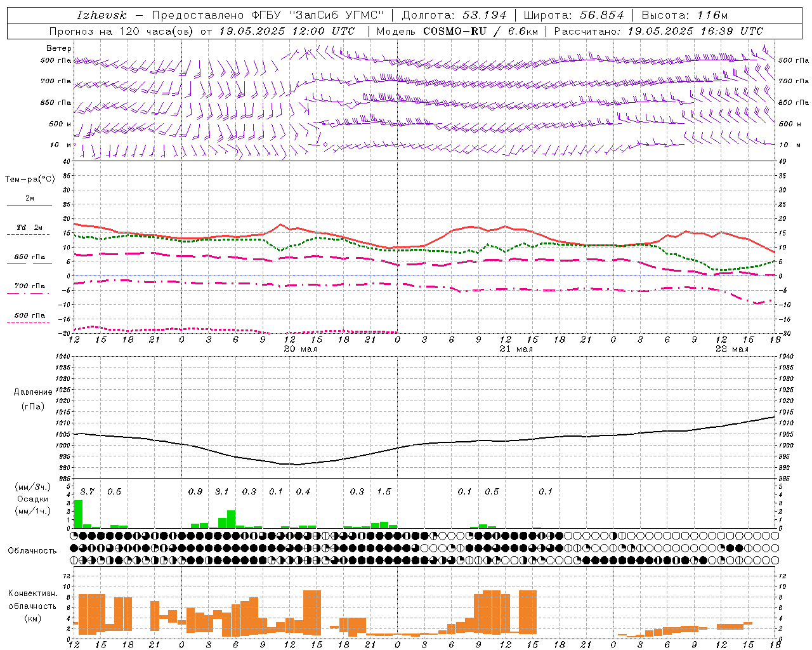Click the (мм/1ч.) precipitation unit label
This screenshot has width=812, height=650.
(32, 511)
